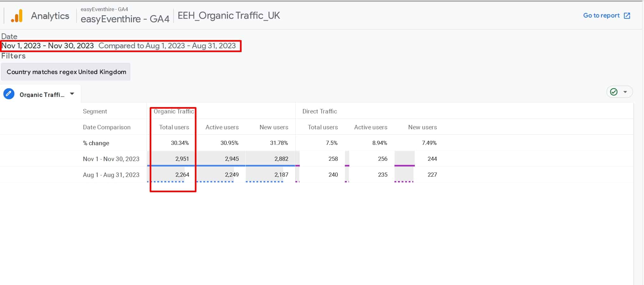The image size is (644, 285).
Task: Click the Date Comparison row label
Action: point(106,127)
